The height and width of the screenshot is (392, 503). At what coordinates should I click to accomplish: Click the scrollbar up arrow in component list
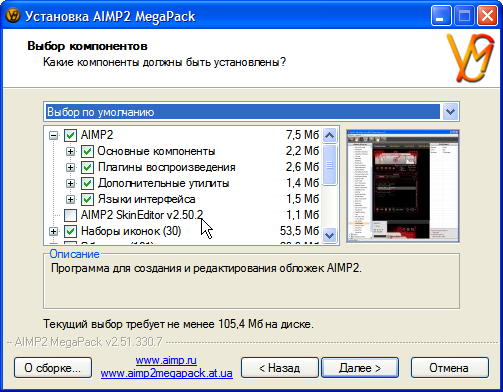[329, 135]
